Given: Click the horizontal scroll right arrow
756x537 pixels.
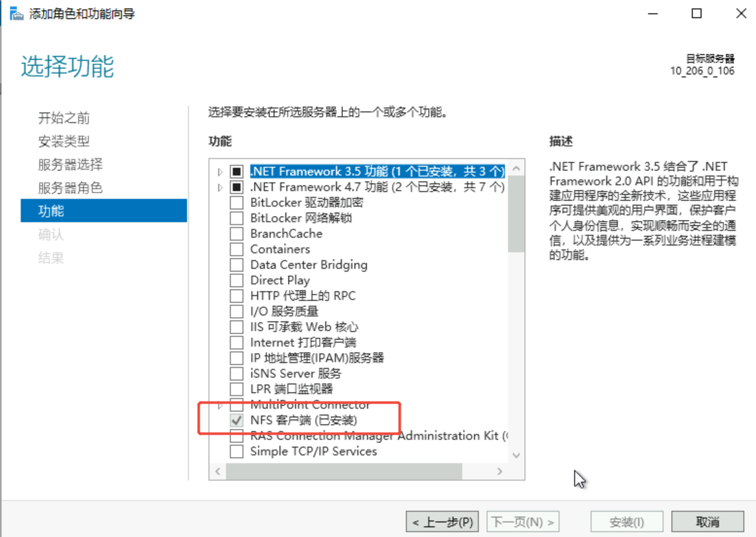Looking at the screenshot, I should click(499, 472).
